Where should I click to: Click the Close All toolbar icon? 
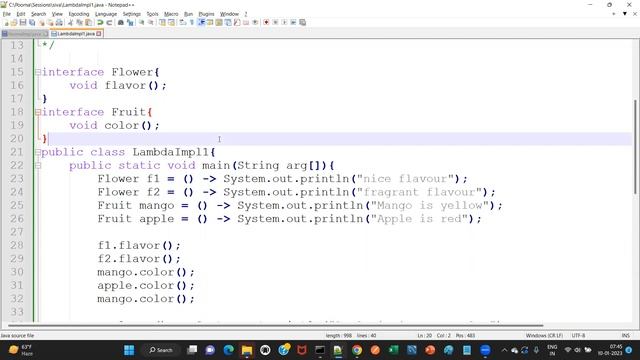pyautogui.click(x=50, y=22)
